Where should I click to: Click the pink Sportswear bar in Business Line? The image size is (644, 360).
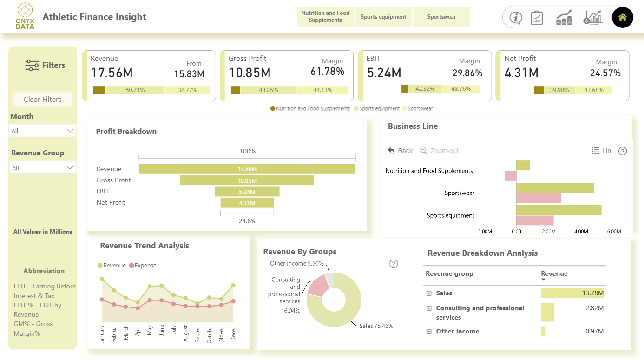pos(539,198)
